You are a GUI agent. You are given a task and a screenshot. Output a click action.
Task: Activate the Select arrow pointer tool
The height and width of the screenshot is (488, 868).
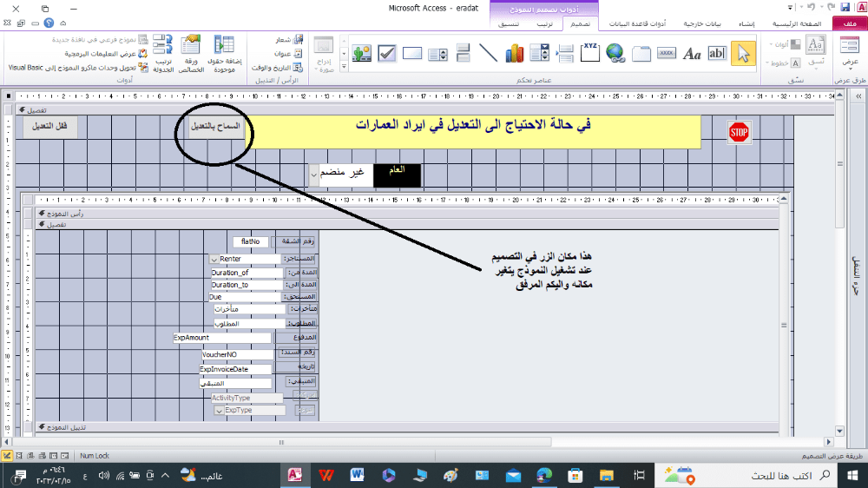(x=743, y=54)
